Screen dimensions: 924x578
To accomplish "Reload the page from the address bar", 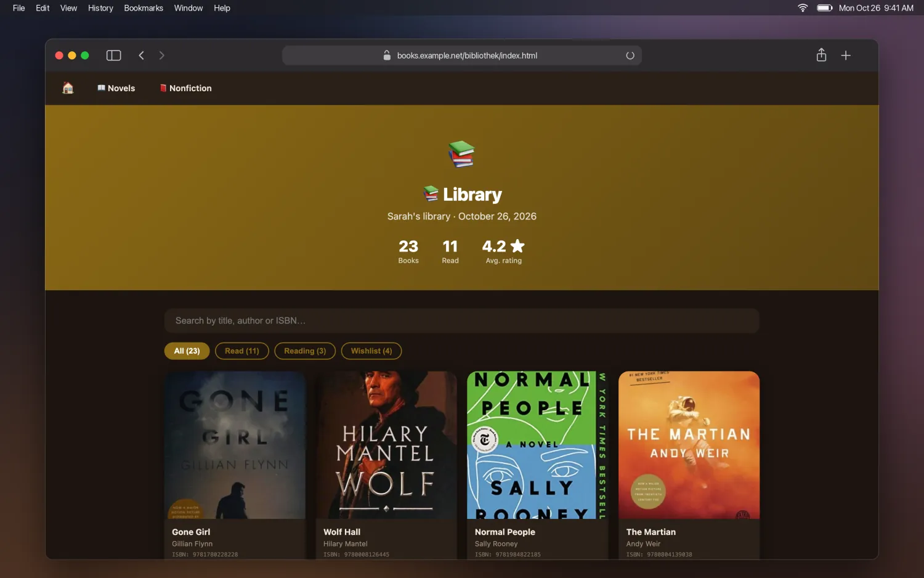I will coord(630,55).
